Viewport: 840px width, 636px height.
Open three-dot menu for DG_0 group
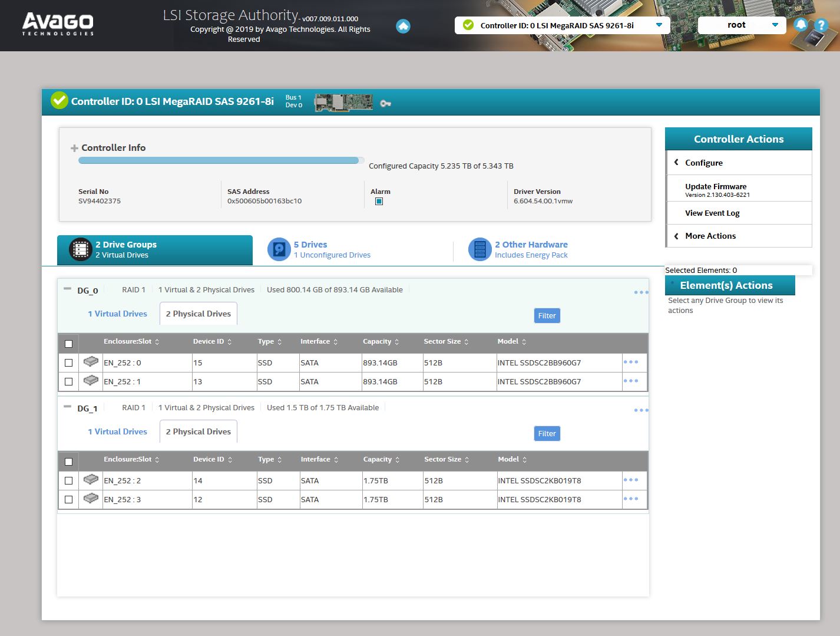[641, 292]
